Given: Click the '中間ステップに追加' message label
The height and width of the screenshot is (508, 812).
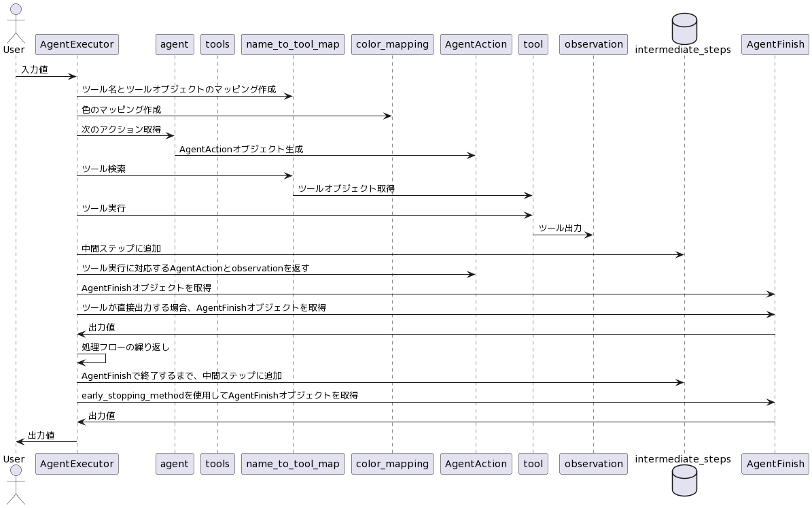Looking at the screenshot, I should tap(121, 248).
